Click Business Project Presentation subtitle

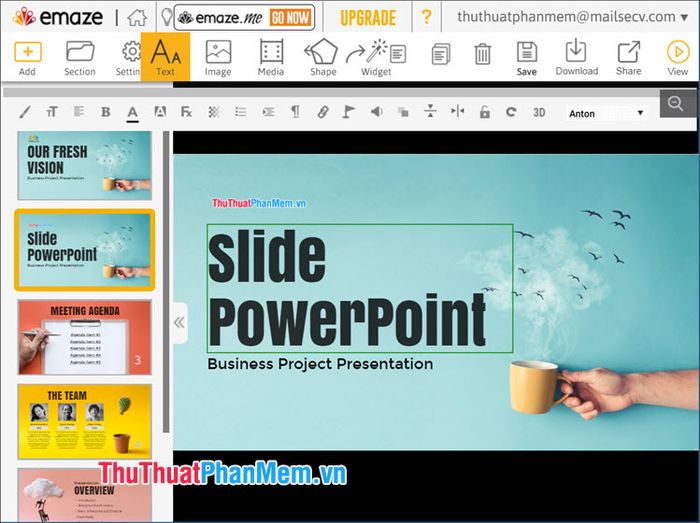click(x=320, y=364)
